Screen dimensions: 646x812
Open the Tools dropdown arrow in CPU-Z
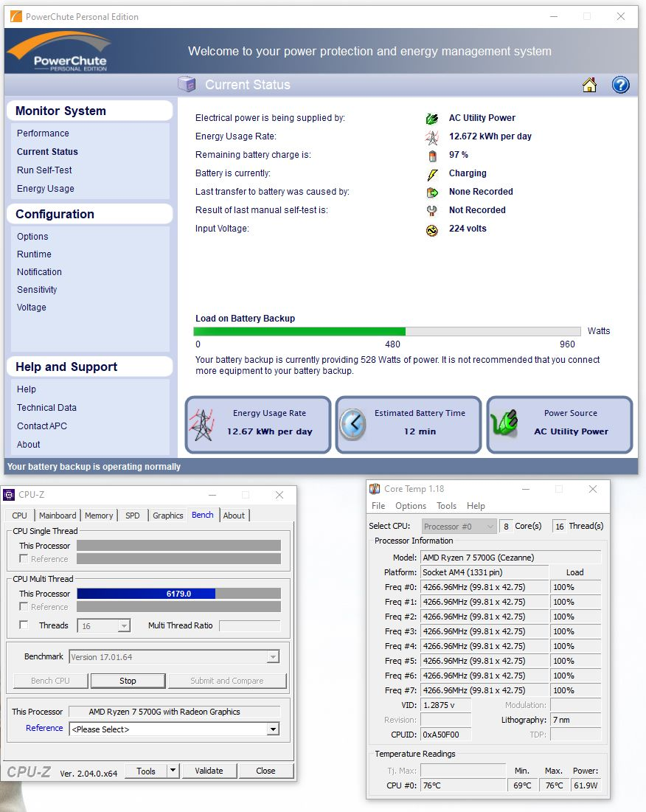[x=173, y=771]
